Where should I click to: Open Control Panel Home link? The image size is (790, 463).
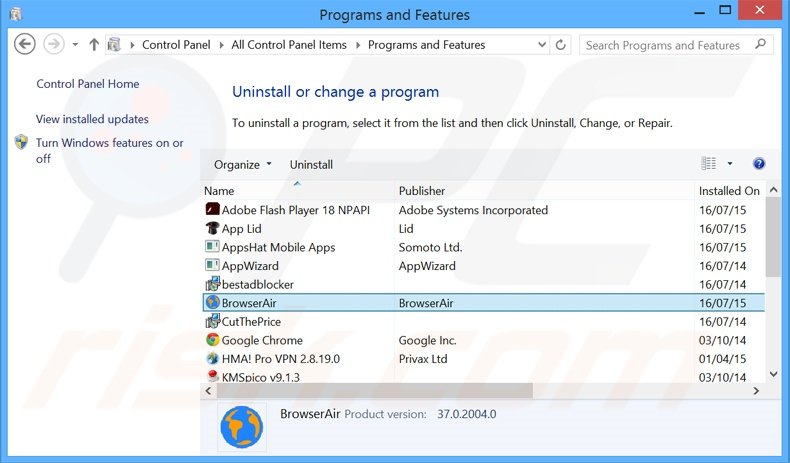88,84
